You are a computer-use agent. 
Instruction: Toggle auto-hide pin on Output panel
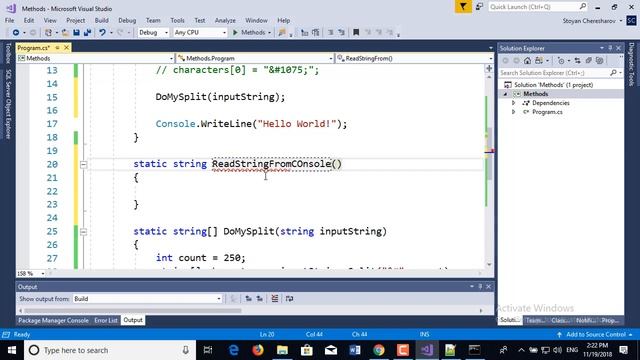480,287
